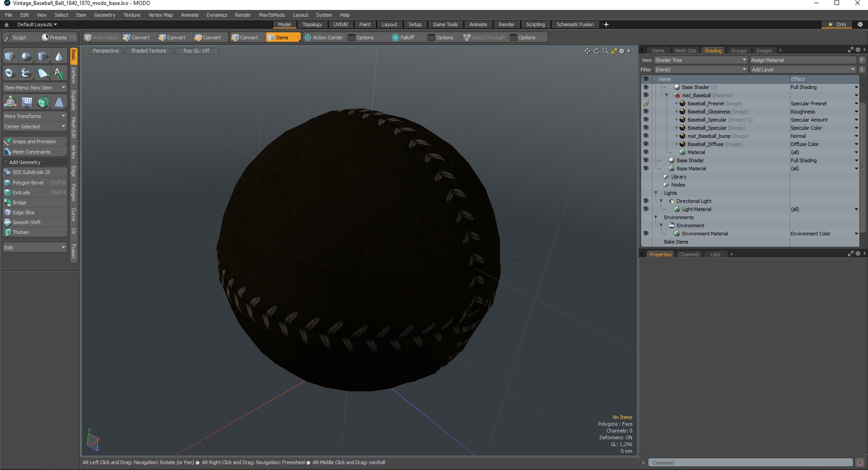
Task: Click the Assign Material button
Action: 803,60
